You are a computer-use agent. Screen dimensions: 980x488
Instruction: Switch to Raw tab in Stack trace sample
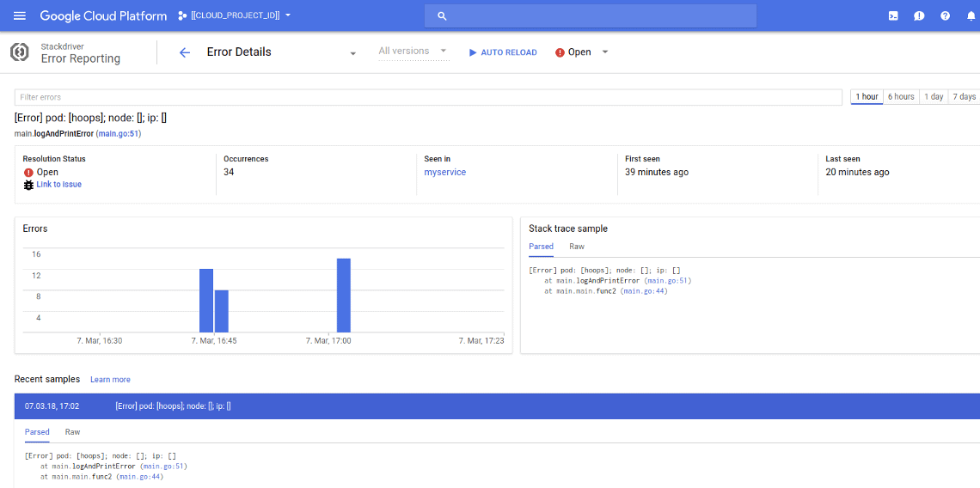(577, 247)
